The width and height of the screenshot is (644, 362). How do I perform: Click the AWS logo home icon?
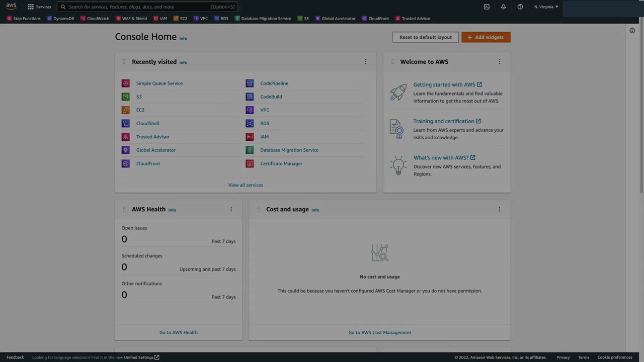(x=11, y=7)
